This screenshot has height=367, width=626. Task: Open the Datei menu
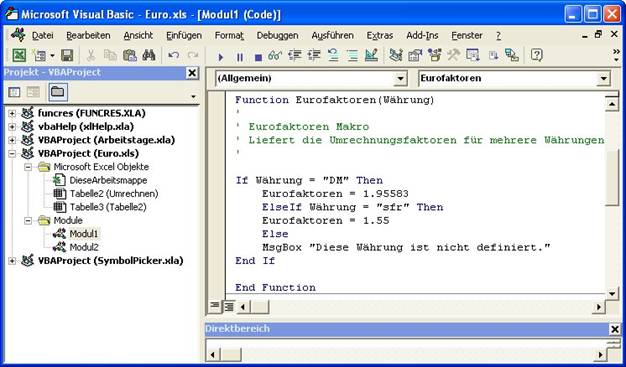point(42,36)
